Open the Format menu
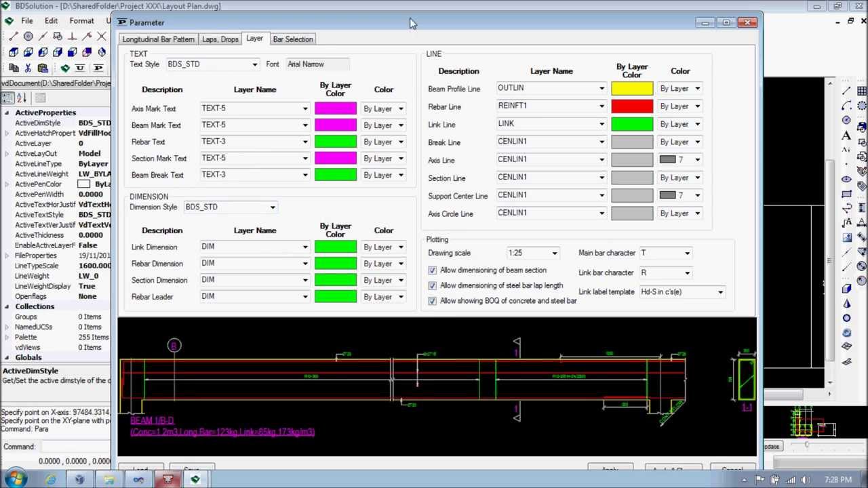Viewport: 868px width, 488px height. tap(81, 21)
